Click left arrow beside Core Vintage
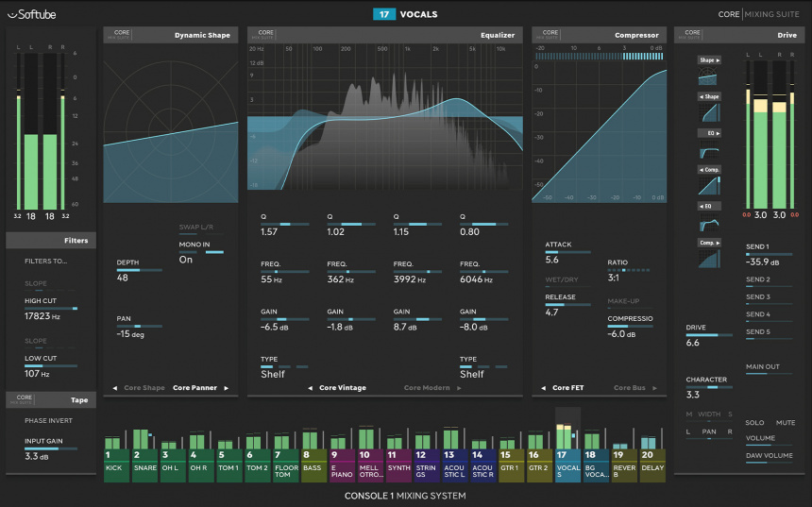The width and height of the screenshot is (812, 507). [x=311, y=388]
